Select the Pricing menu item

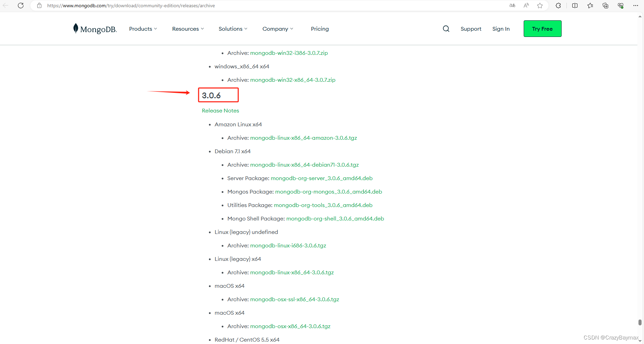click(320, 29)
